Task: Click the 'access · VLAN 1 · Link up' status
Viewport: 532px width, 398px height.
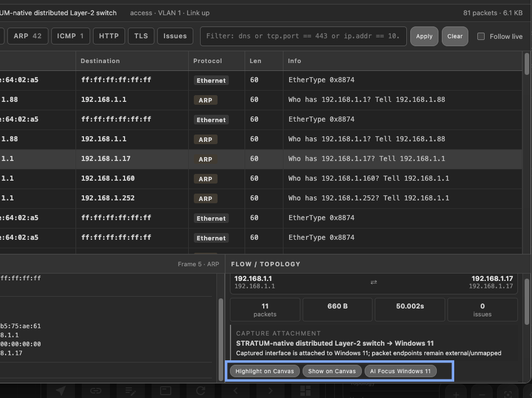Action: (170, 13)
